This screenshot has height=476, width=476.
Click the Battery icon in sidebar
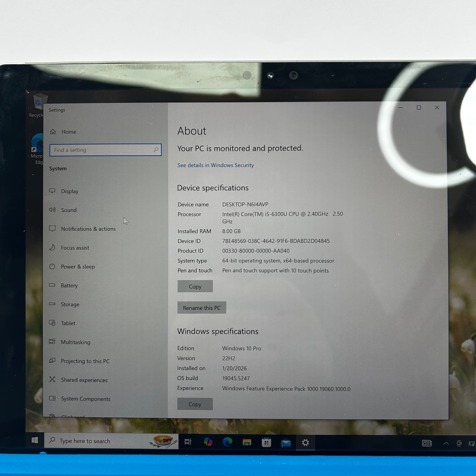[52, 285]
